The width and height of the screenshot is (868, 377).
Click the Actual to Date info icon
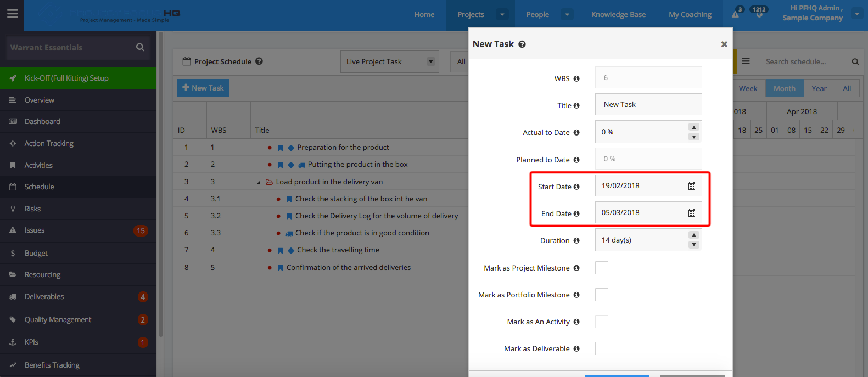pyautogui.click(x=576, y=132)
